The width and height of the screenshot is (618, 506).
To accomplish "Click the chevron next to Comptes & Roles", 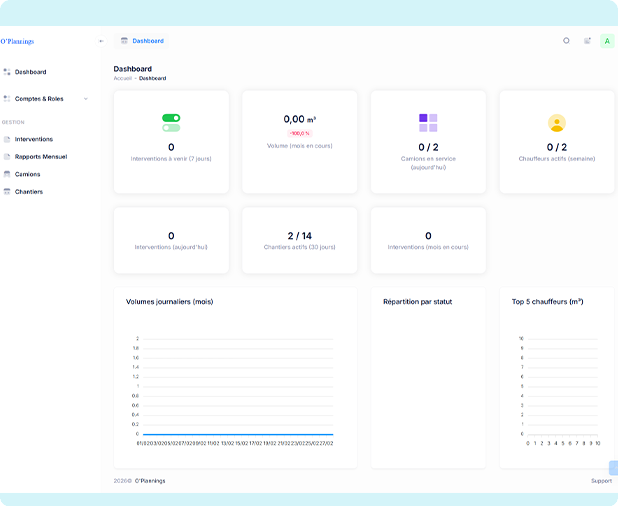I will tap(86, 99).
